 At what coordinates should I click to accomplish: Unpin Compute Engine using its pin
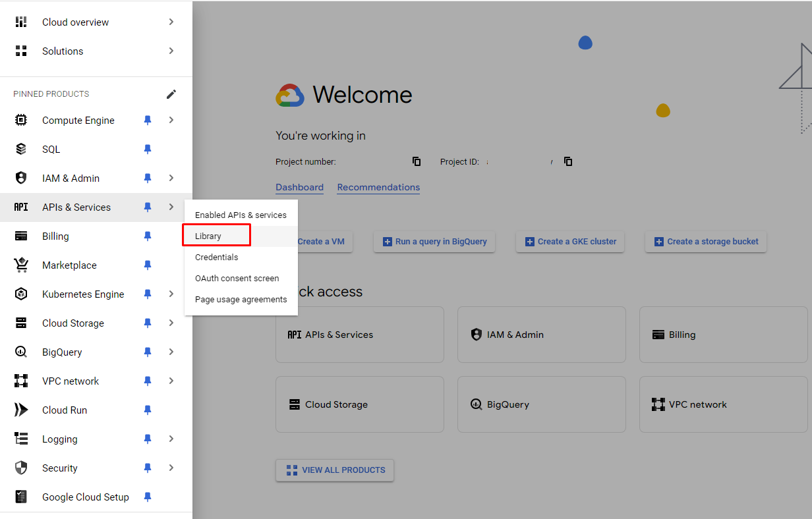coord(148,120)
